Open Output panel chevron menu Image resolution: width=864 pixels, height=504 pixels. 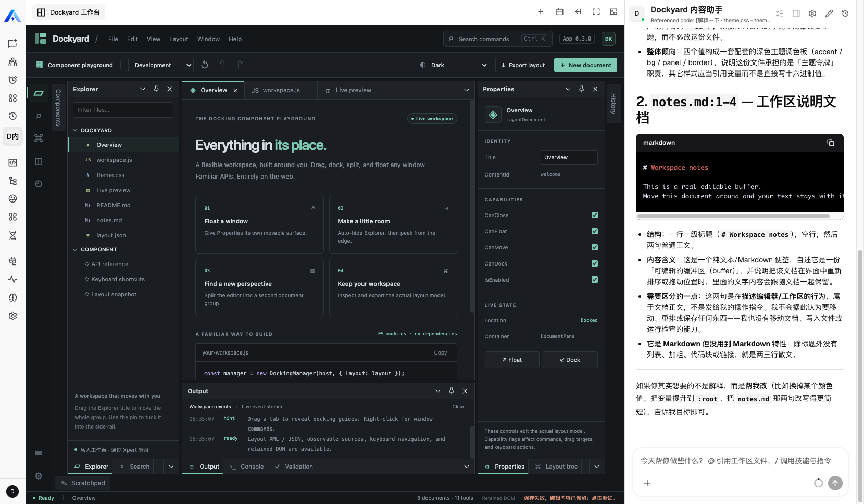tap(438, 391)
